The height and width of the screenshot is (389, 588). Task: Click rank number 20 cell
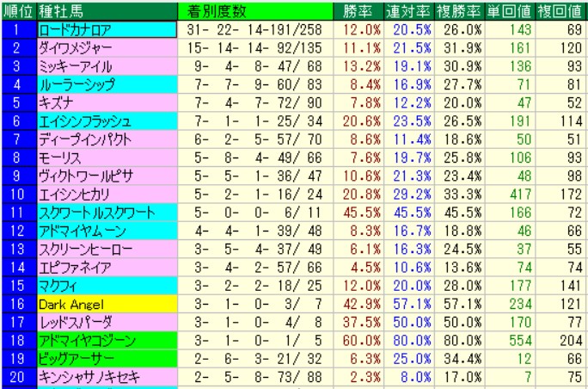[19, 377]
